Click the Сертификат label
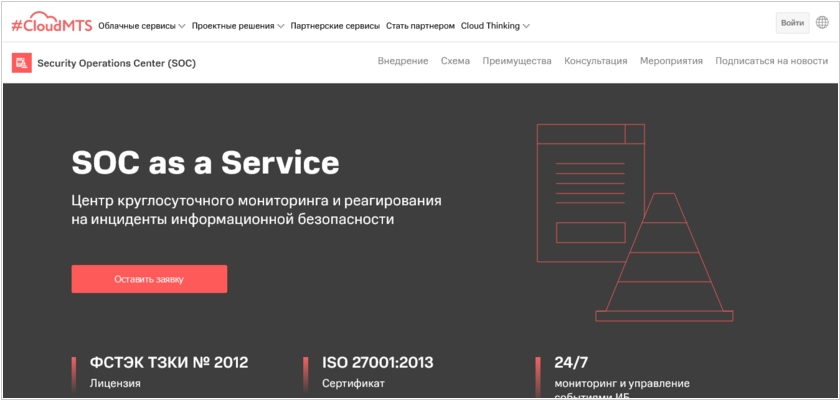The width and height of the screenshot is (840, 400). coord(354,383)
